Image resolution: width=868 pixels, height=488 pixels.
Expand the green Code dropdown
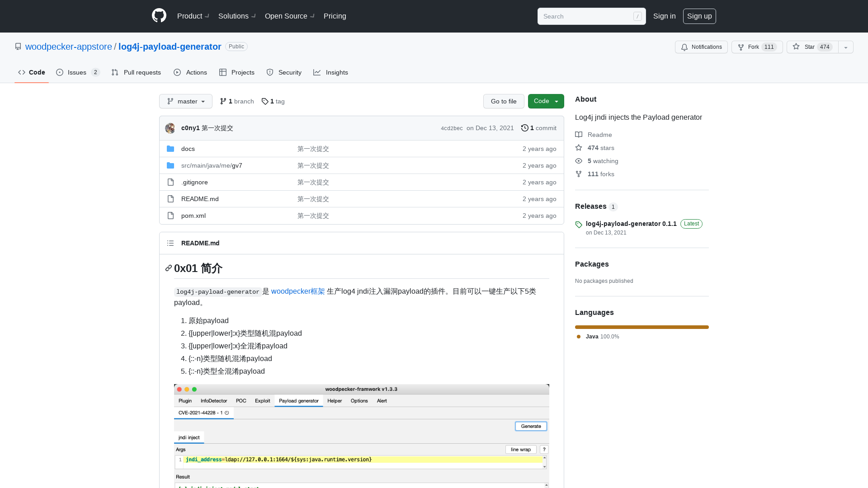pyautogui.click(x=546, y=101)
